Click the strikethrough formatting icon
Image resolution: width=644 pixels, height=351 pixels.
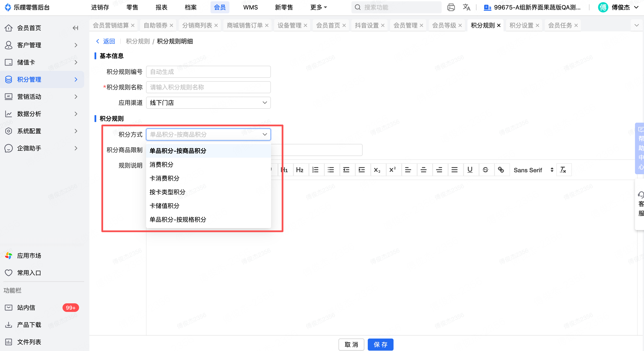[485, 170]
